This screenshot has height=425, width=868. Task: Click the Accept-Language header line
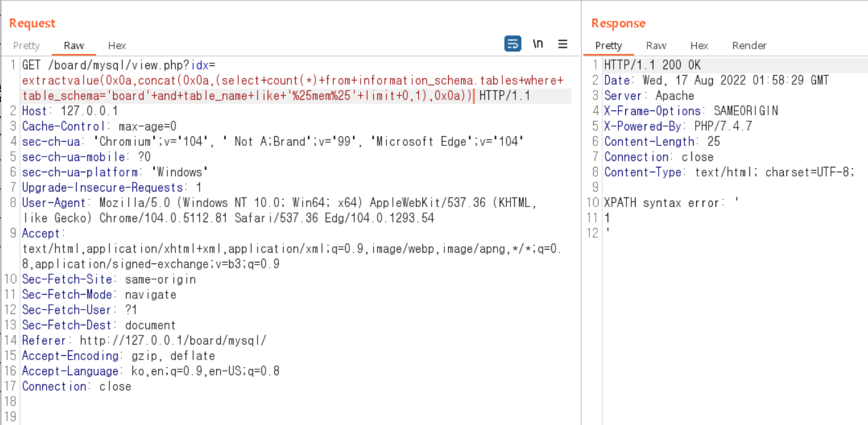pos(151,371)
